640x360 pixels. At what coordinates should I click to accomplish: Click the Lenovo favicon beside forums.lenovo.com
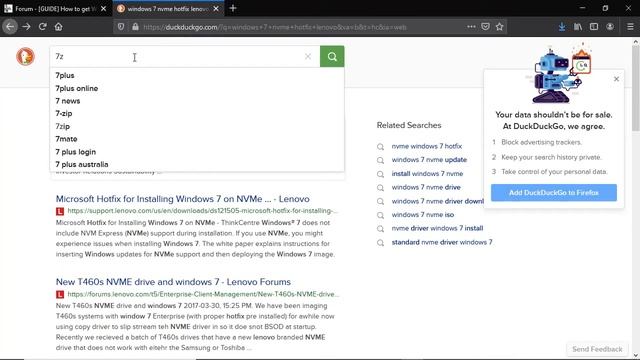60,294
